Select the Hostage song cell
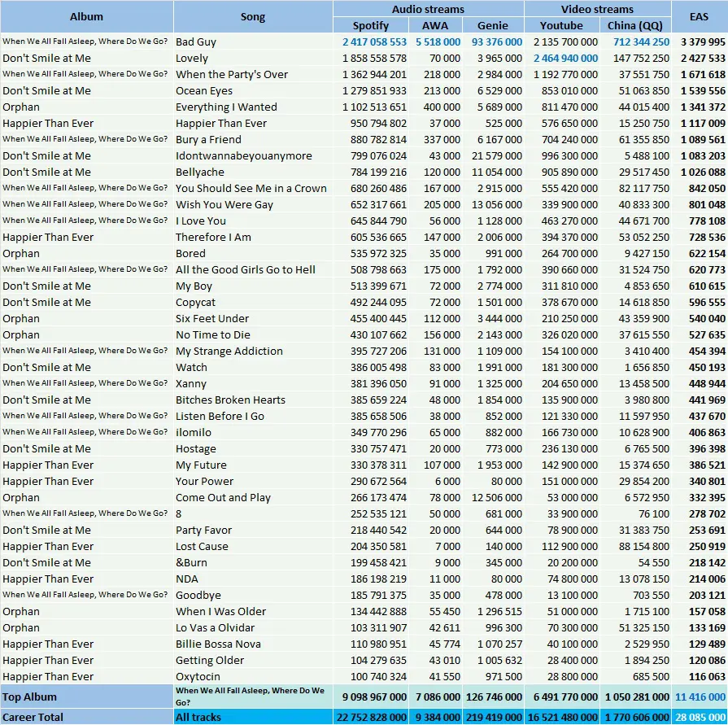The width and height of the screenshot is (728, 725). click(253, 448)
